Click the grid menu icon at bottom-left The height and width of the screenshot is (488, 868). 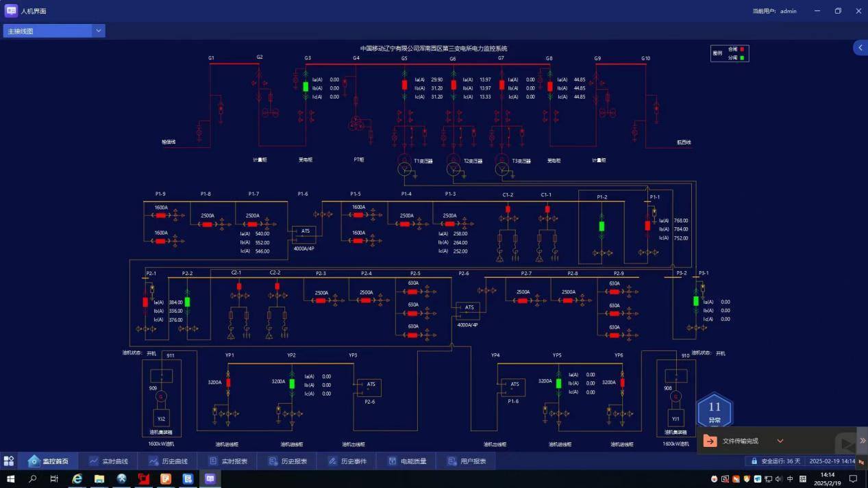(x=9, y=461)
